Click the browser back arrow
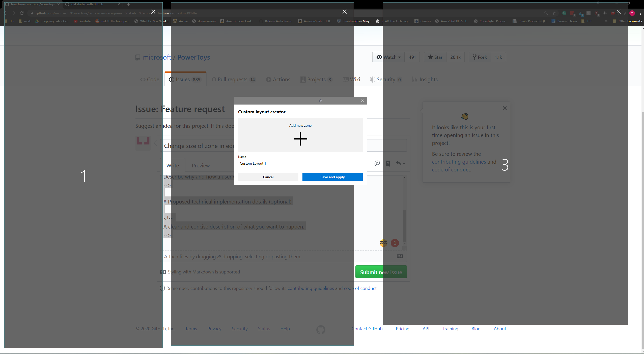Image resolution: width=644 pixels, height=354 pixels. [6, 13]
